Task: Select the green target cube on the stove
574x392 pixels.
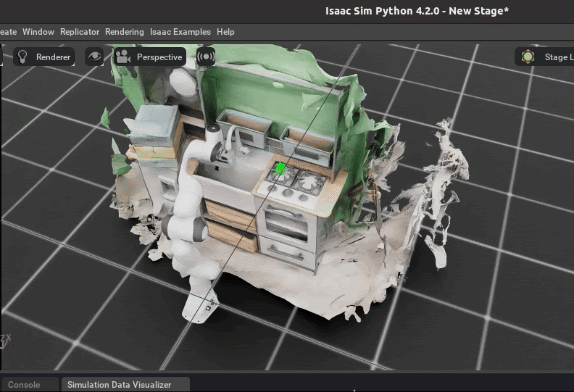Action: [281, 168]
